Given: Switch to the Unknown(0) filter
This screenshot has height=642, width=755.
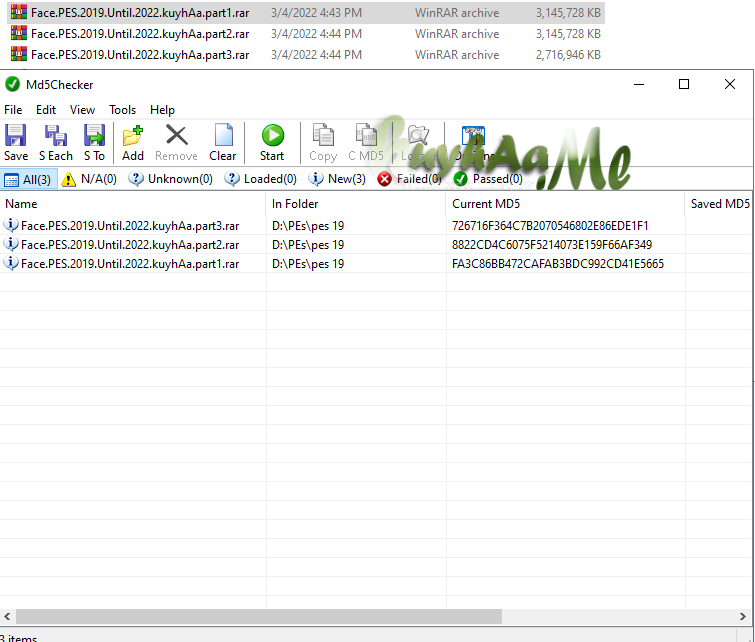Looking at the screenshot, I should click(x=170, y=179).
